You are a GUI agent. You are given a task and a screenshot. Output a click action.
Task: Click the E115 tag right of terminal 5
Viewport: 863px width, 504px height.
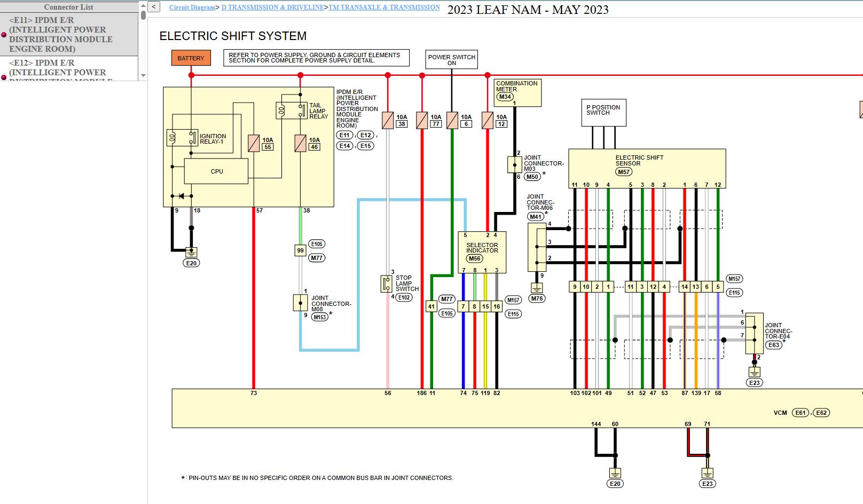pyautogui.click(x=735, y=293)
